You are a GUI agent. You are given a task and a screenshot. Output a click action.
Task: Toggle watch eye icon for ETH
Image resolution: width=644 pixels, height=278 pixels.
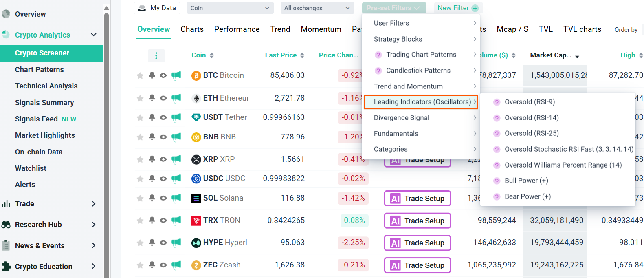click(x=163, y=98)
